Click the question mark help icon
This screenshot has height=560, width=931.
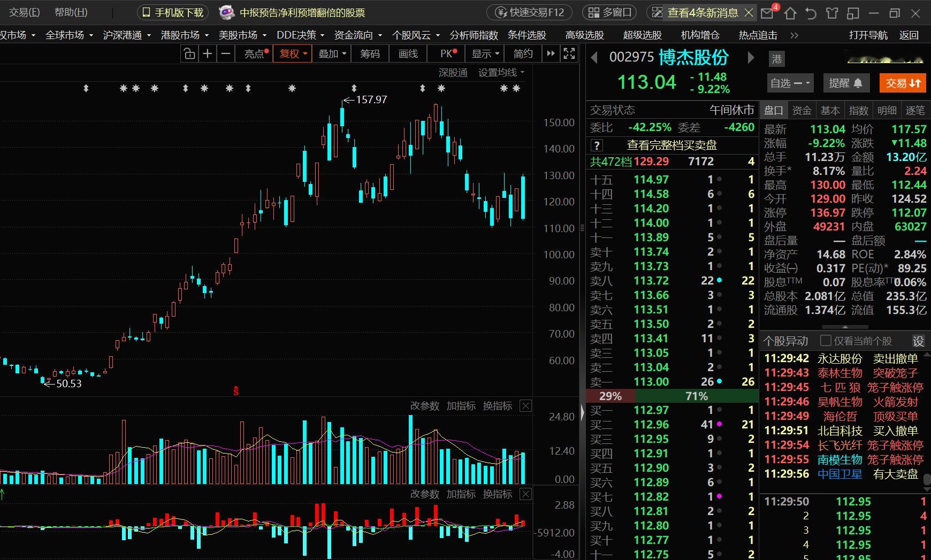597,145
